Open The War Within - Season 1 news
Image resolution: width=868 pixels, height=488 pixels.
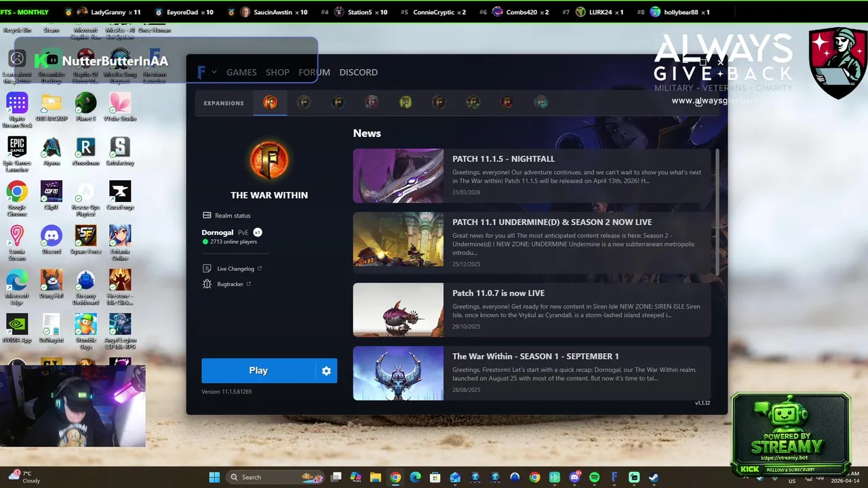pyautogui.click(x=532, y=373)
